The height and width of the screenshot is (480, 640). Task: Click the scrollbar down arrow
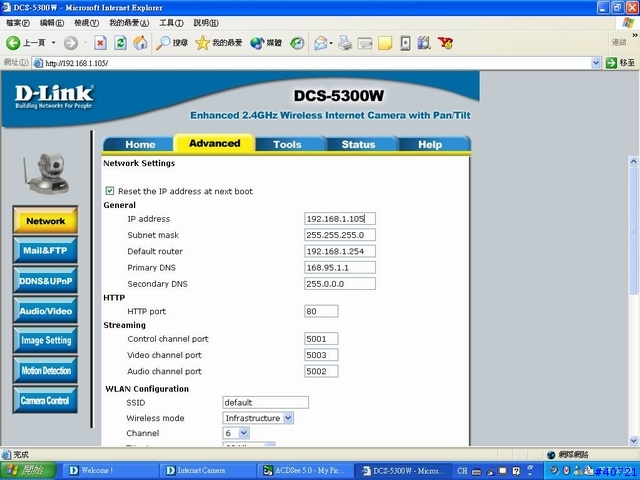(633, 440)
